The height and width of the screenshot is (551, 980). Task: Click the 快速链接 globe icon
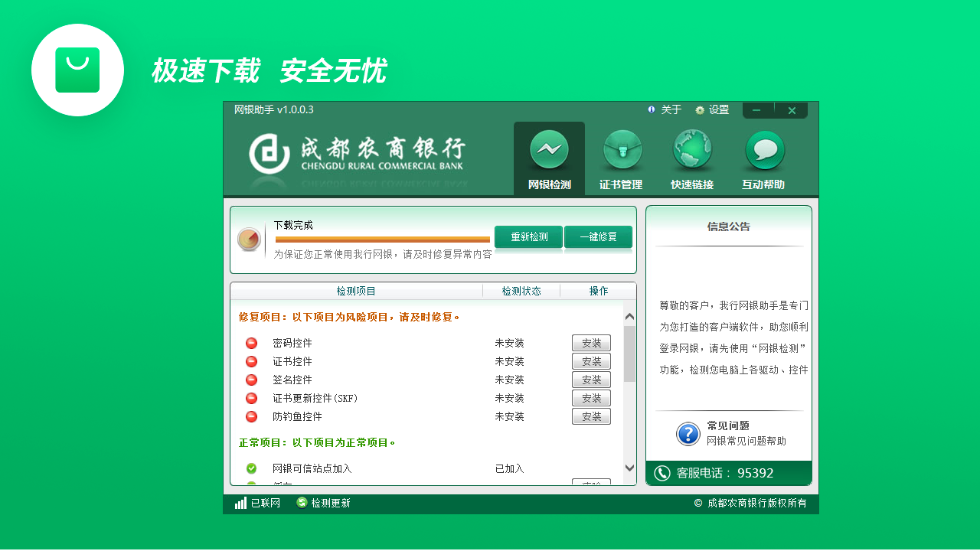click(692, 150)
